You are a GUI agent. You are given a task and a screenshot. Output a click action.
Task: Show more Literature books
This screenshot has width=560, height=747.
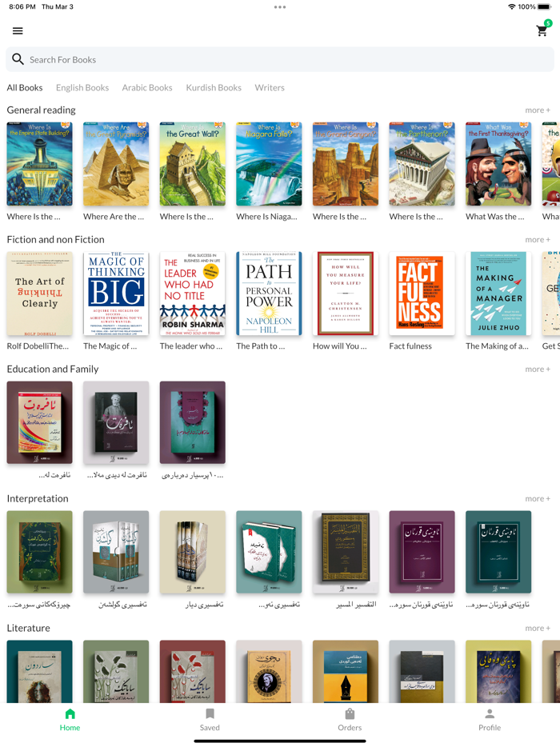[x=538, y=629]
